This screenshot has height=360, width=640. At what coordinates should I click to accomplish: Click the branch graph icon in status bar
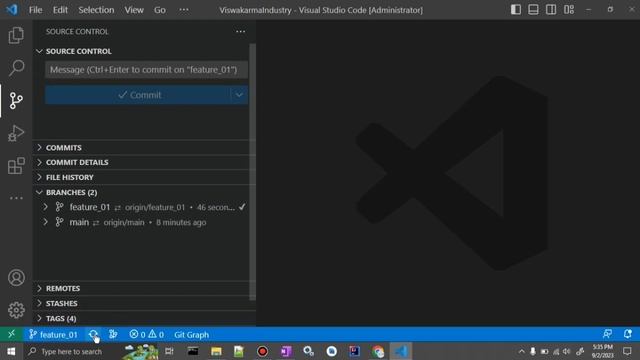click(x=113, y=335)
